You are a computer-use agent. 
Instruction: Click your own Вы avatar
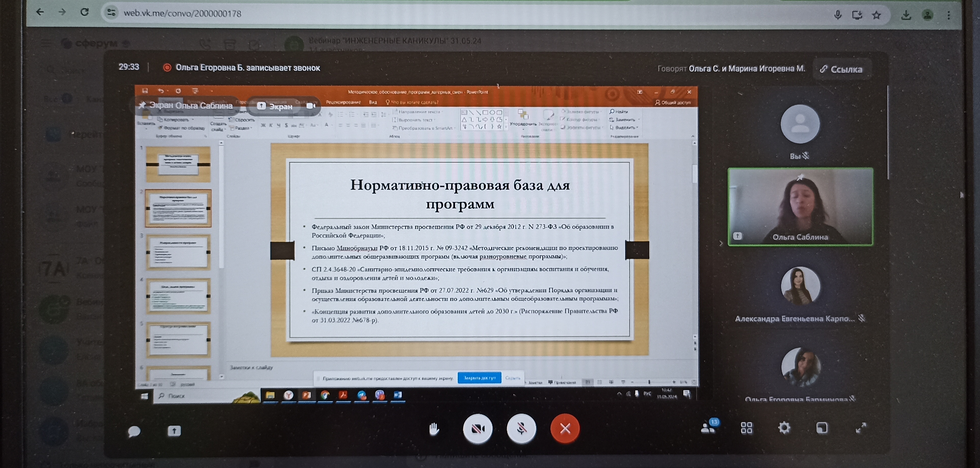point(800,124)
